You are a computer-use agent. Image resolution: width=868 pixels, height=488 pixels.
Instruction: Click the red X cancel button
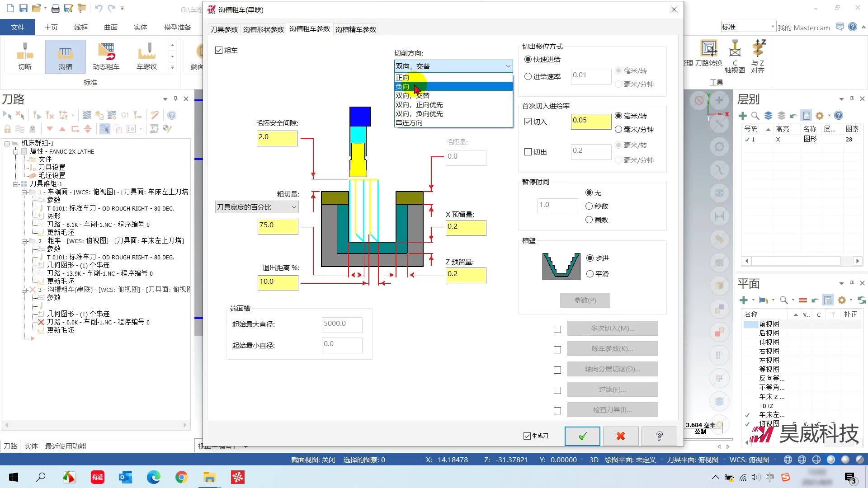[621, 436]
